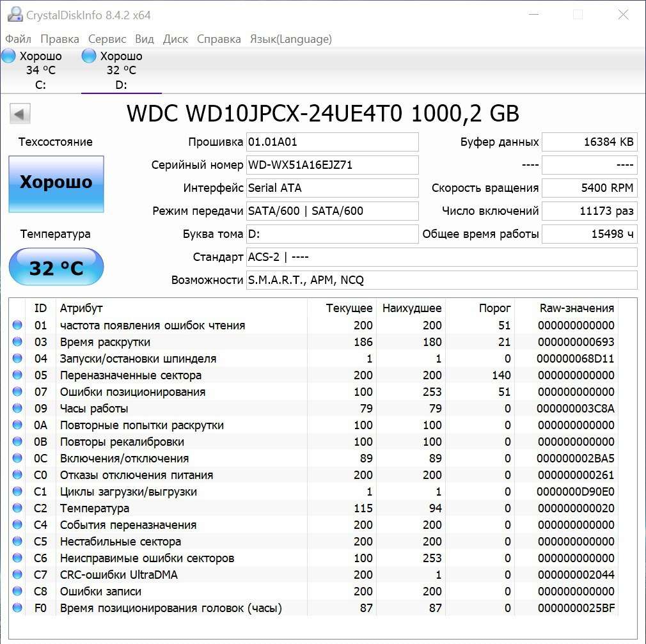Click the previous disk arrow icon
Viewport: 646px width, 644px height.
click(20, 114)
